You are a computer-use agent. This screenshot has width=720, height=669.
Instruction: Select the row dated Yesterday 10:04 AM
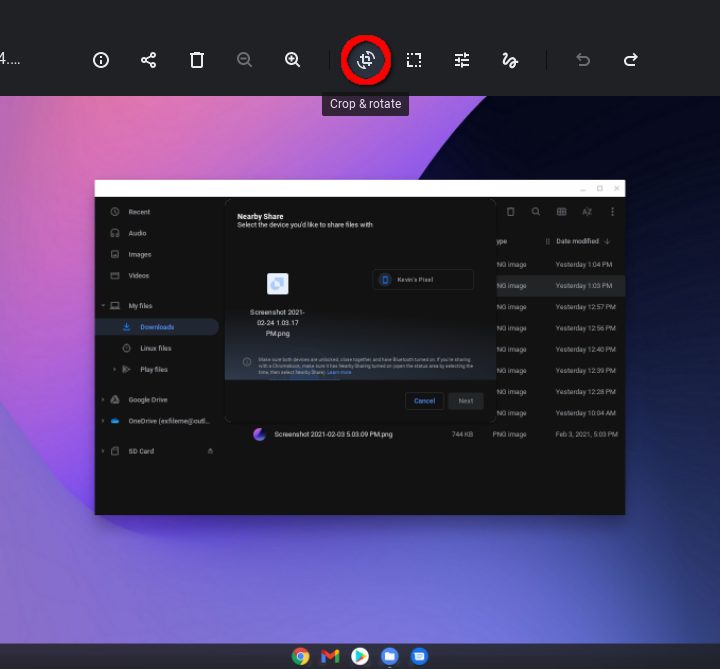(x=560, y=413)
